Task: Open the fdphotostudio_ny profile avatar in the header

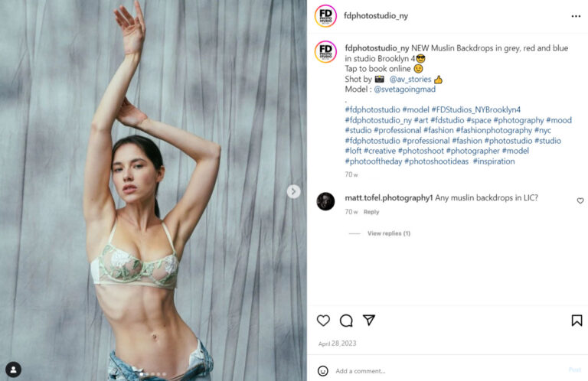Action: pos(325,16)
